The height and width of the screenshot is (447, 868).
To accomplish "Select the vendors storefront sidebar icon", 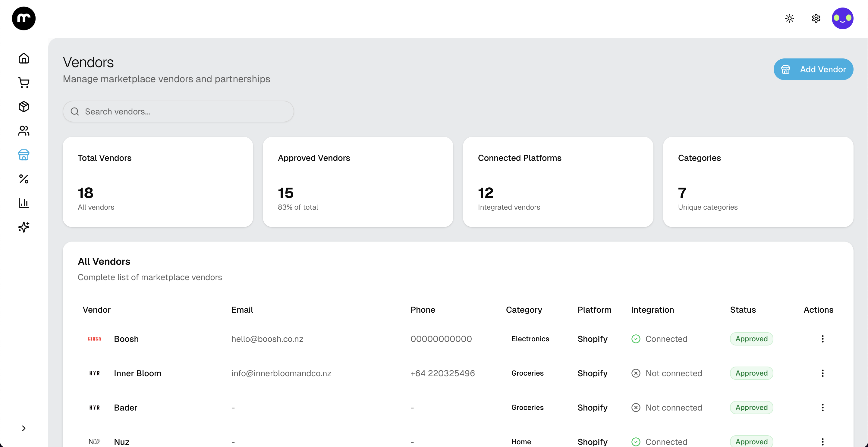I will click(24, 155).
